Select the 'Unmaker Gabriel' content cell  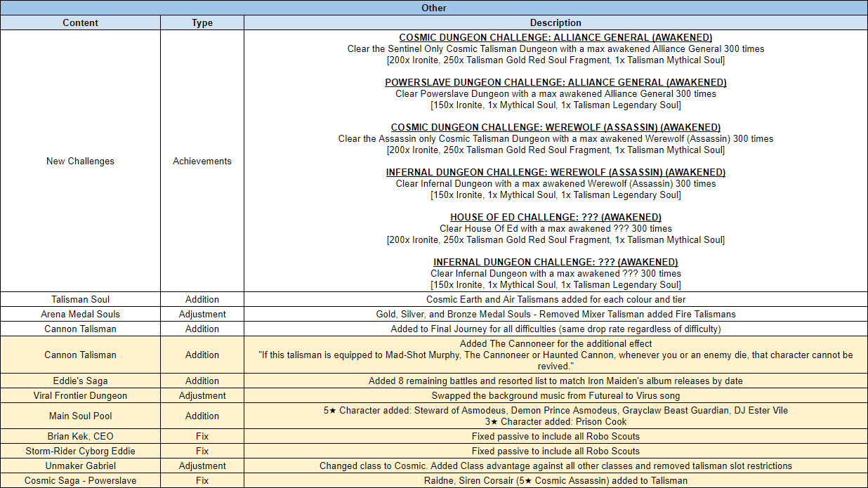click(80, 466)
